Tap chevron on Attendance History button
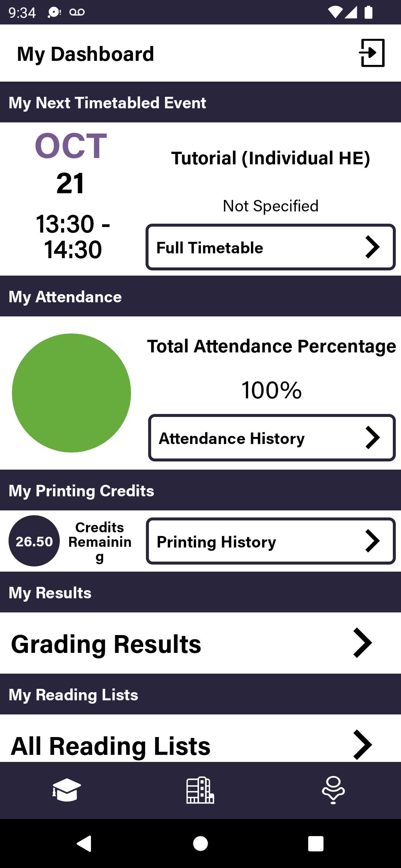This screenshot has width=401, height=868. pyautogui.click(x=372, y=438)
